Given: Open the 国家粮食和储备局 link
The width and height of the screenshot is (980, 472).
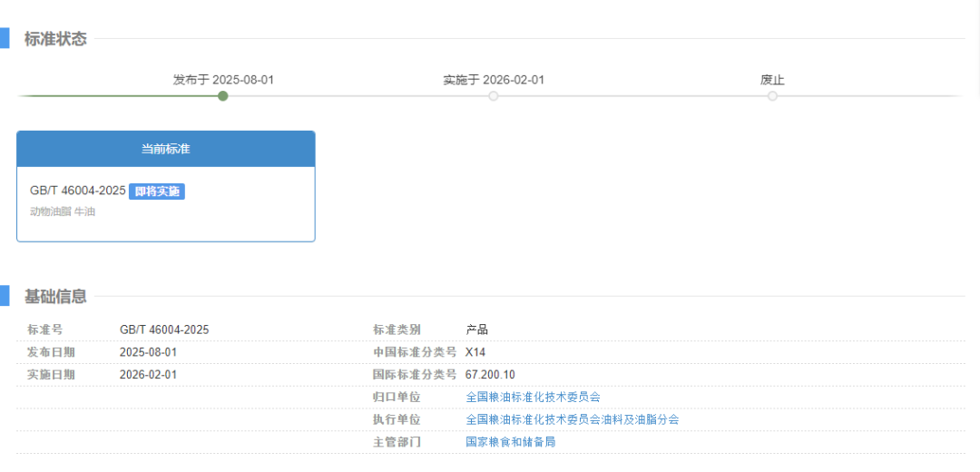Looking at the screenshot, I should coord(511,442).
